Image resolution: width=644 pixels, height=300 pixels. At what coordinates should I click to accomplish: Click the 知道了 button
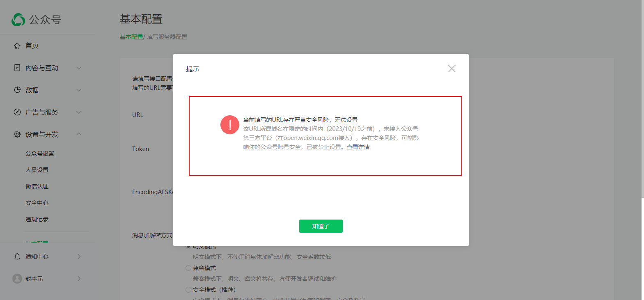click(x=321, y=226)
